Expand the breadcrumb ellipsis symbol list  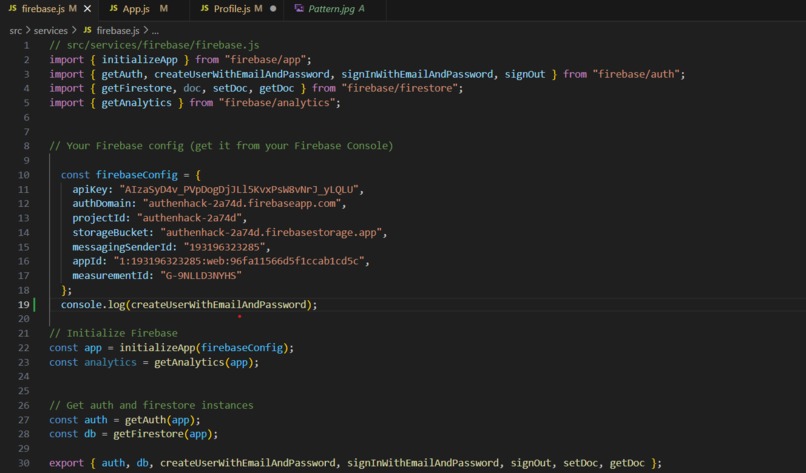[x=155, y=31]
